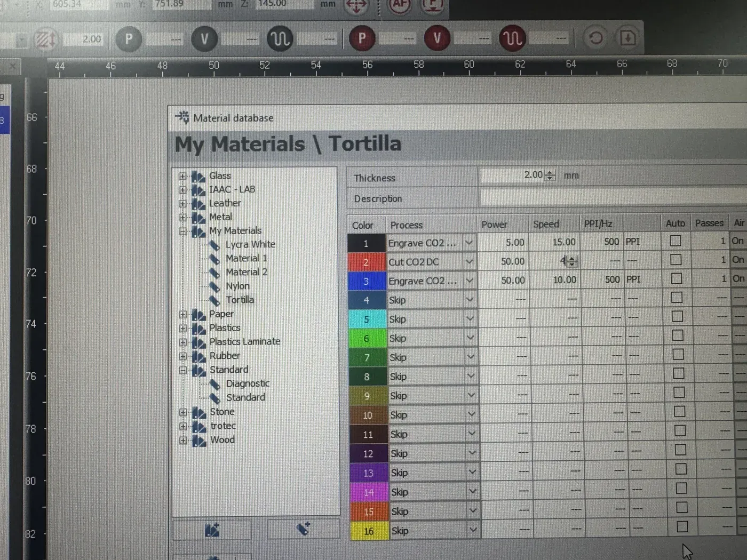Click the Glass folder icon
Viewport: 747px width, 560px height.
(198, 176)
